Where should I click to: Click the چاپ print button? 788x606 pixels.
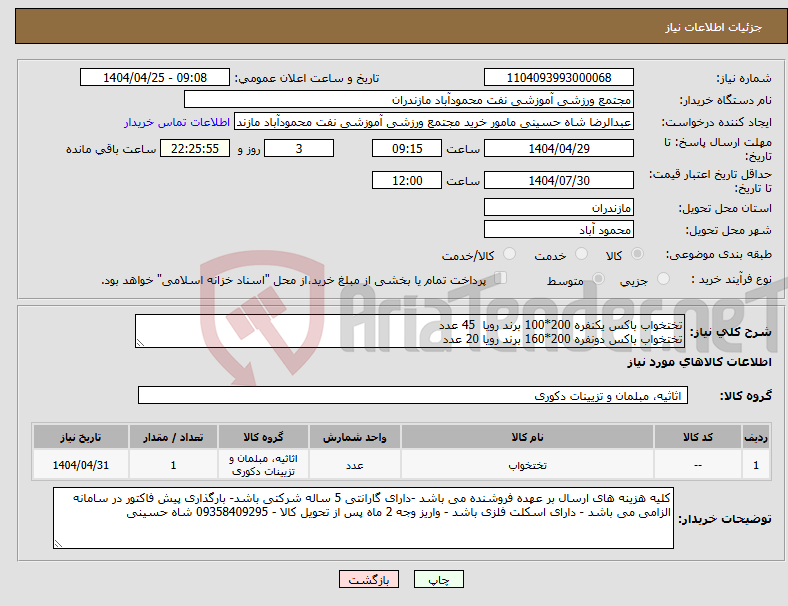(439, 579)
